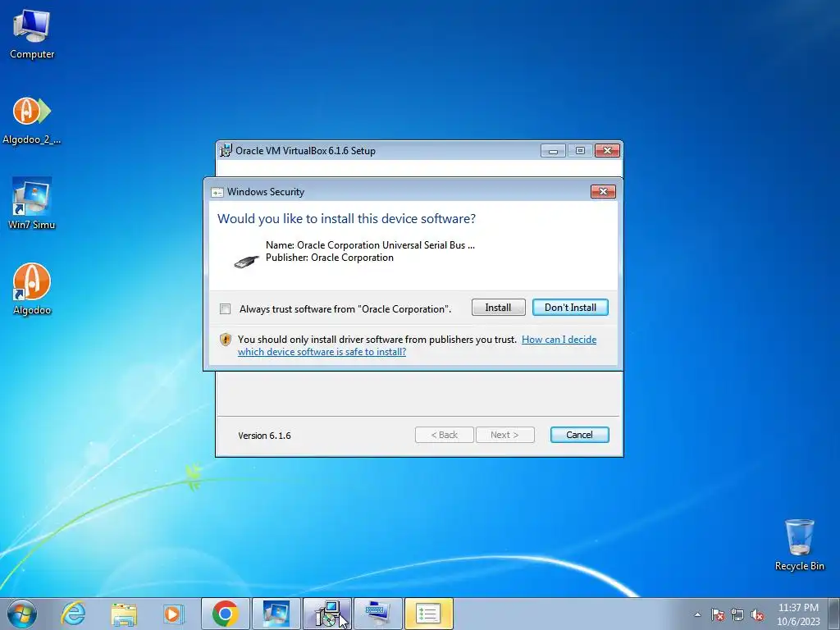840x630 pixels.
Task: Click the Back button in VirtualBox Setup
Action: point(444,435)
